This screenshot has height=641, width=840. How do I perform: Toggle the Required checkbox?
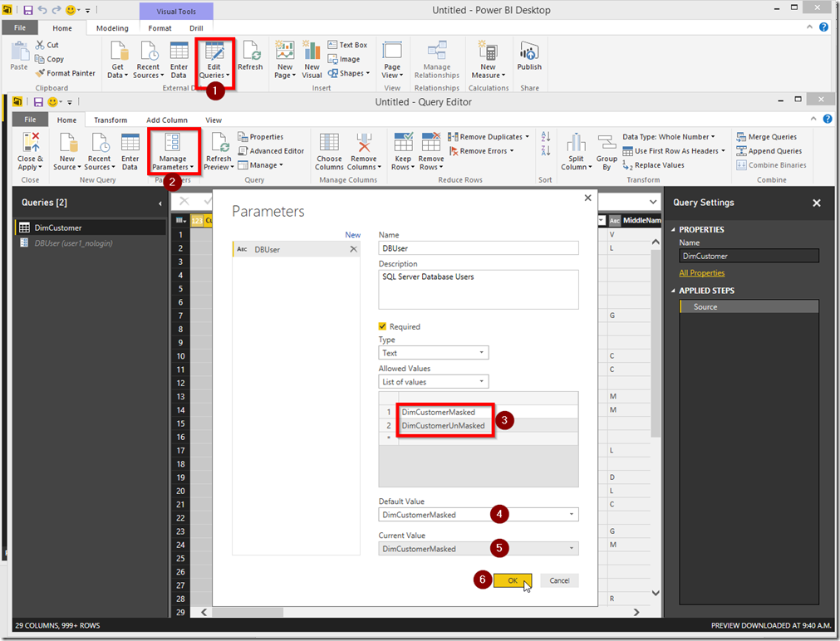point(382,326)
